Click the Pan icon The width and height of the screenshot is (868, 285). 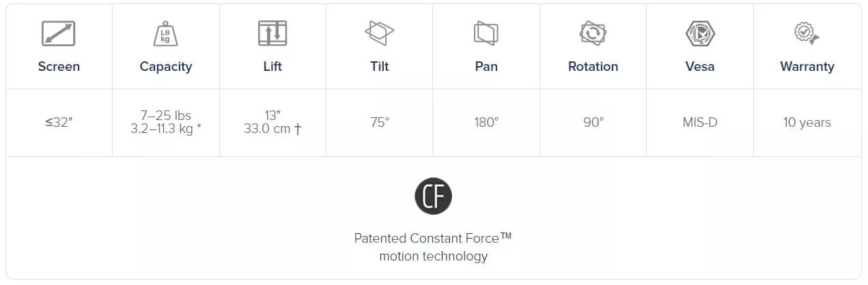pos(486,33)
